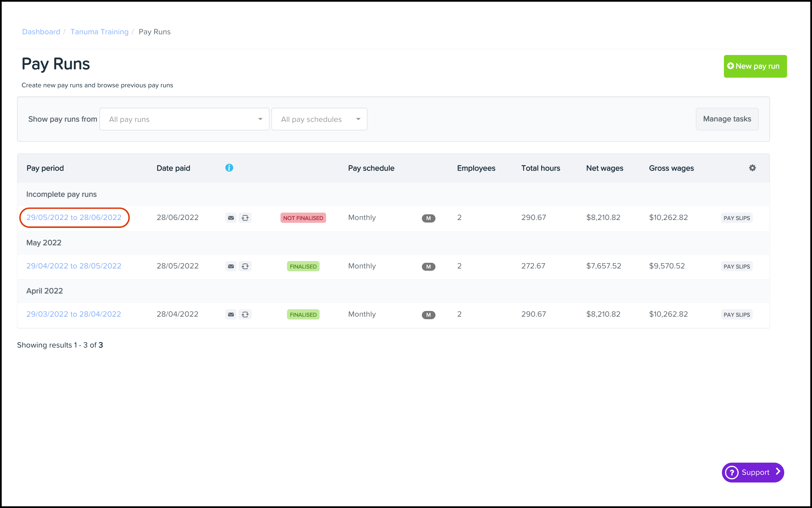This screenshot has height=508, width=812.
Task: Click the refresh icon for 28/06/2022 pay run
Action: [x=245, y=218]
